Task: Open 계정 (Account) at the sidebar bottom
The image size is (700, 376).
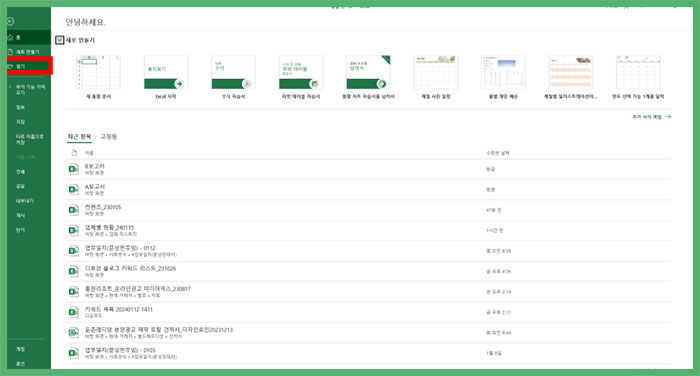Action: [x=21, y=349]
